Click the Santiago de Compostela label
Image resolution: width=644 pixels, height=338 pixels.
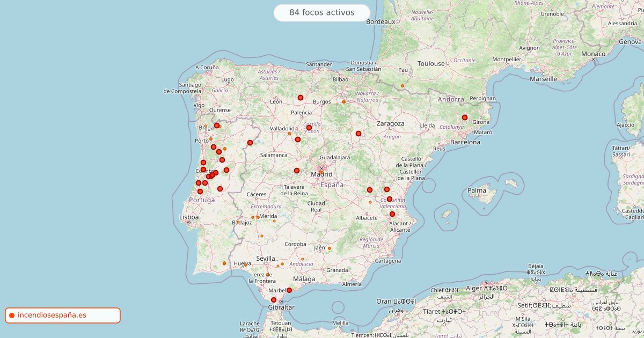182,88
